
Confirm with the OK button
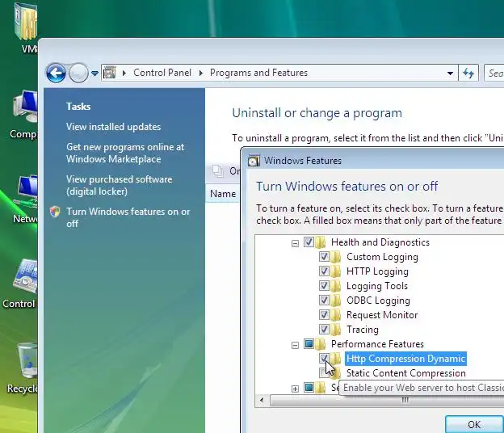[x=474, y=424]
